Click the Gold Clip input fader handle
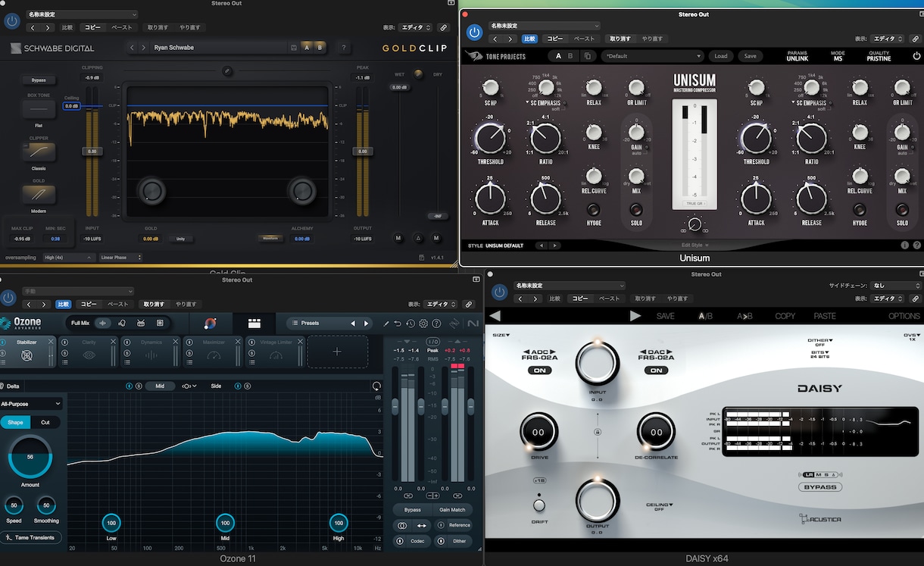 coord(92,152)
